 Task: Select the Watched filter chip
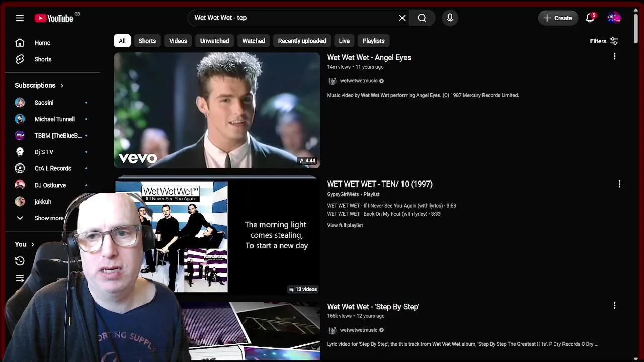[x=254, y=41]
